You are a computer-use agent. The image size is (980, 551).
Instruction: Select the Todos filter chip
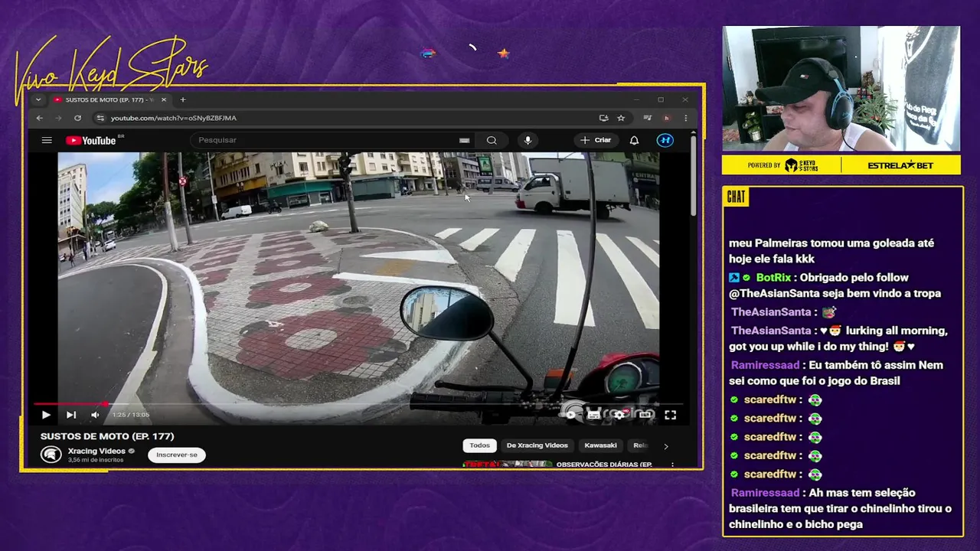[x=480, y=445]
